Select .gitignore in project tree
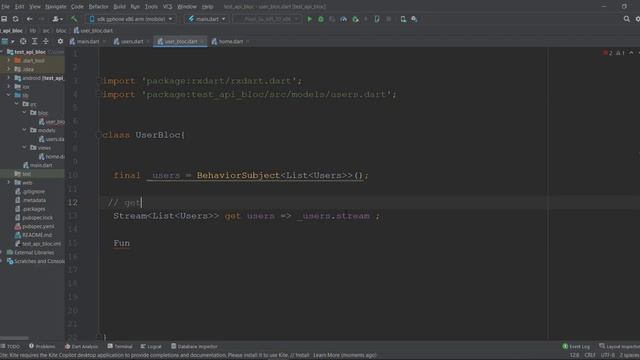Image resolution: width=640 pixels, height=360 pixels. (30, 191)
